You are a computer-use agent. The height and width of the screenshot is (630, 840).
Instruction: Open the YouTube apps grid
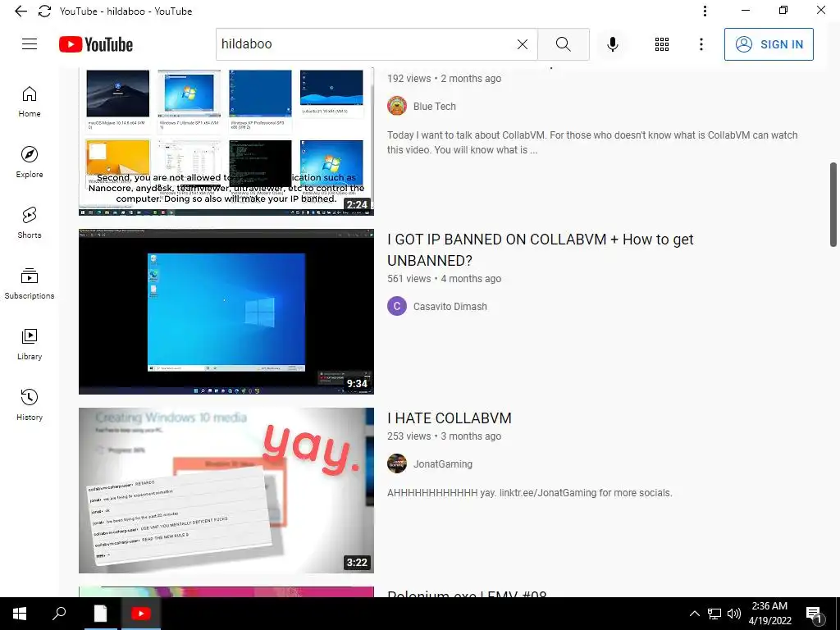pyautogui.click(x=662, y=44)
